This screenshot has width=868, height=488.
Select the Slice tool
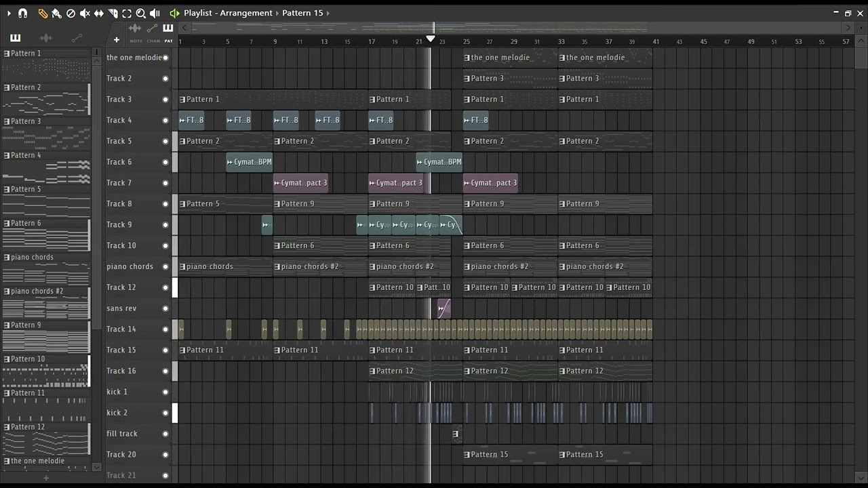click(113, 13)
